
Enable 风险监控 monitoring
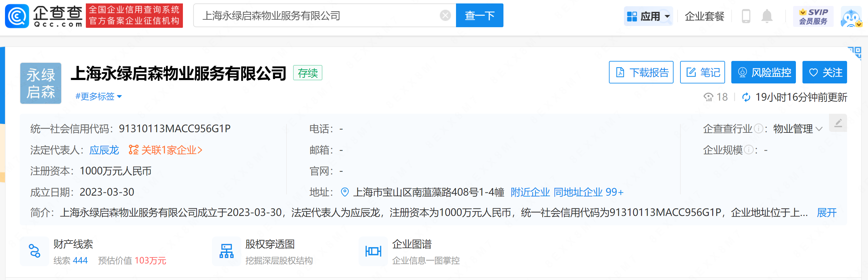(x=763, y=72)
